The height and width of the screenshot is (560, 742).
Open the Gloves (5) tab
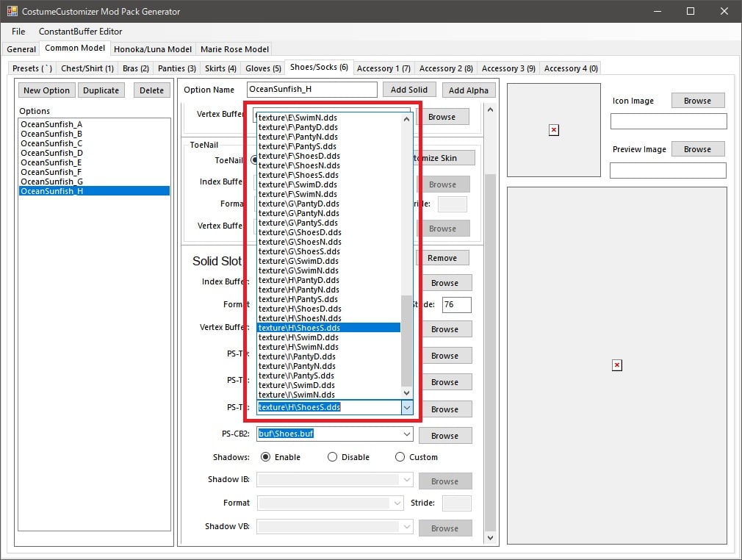pos(263,68)
